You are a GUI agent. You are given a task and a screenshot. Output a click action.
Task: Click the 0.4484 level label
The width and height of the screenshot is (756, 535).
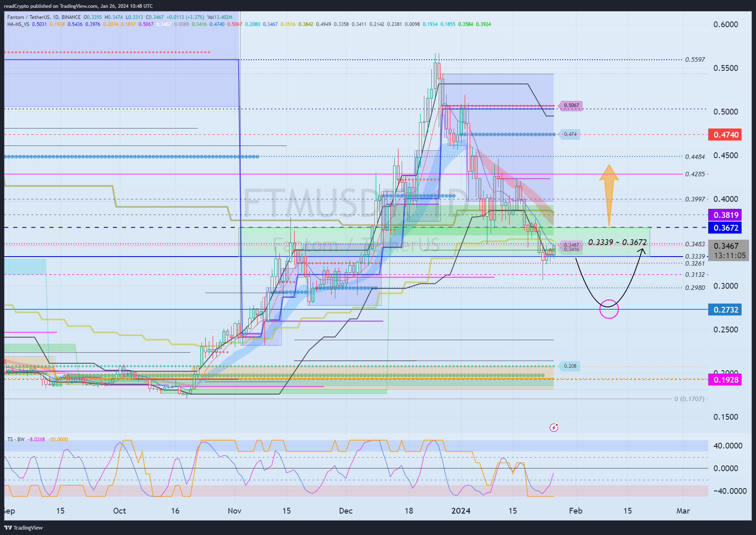pyautogui.click(x=695, y=157)
